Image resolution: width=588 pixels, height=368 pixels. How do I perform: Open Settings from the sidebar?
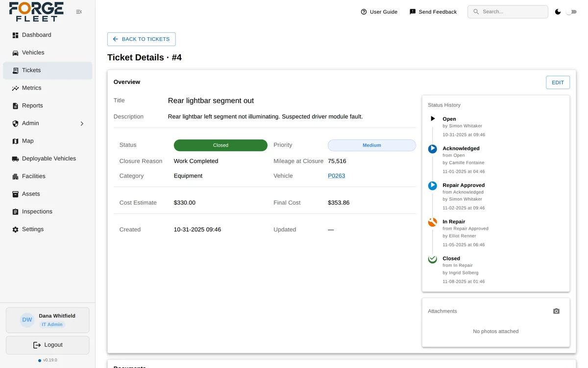[48, 230]
